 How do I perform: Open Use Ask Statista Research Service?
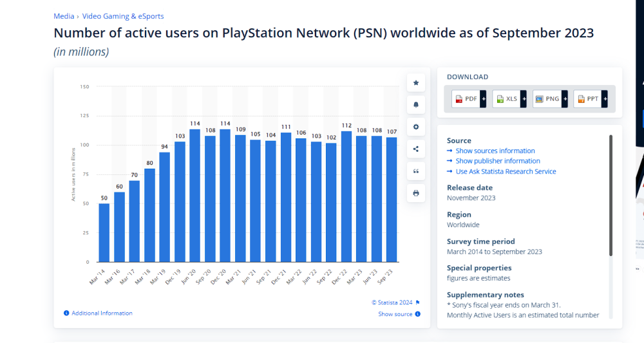[506, 171]
